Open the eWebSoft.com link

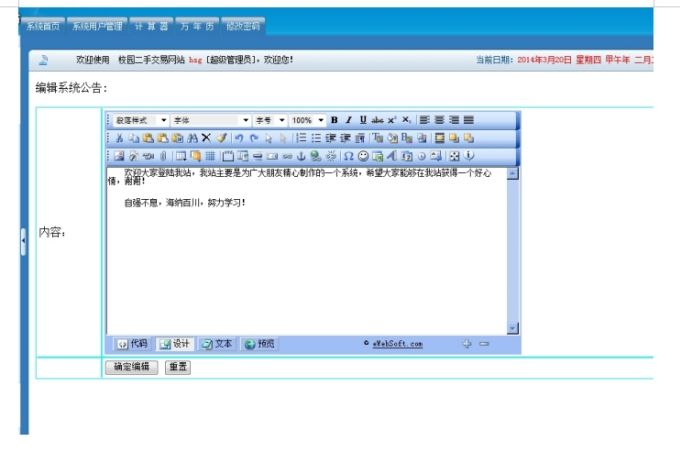click(x=398, y=343)
